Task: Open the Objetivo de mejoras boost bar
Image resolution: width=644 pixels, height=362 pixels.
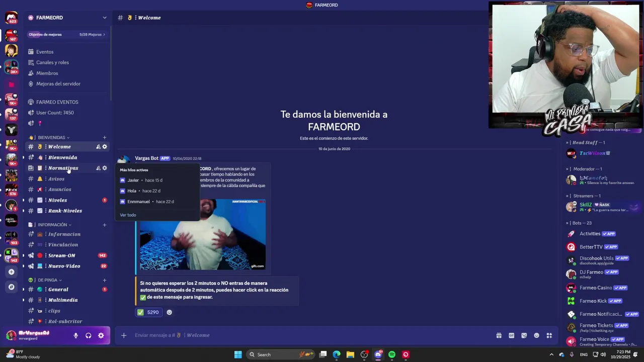Action: pyautogui.click(x=67, y=35)
